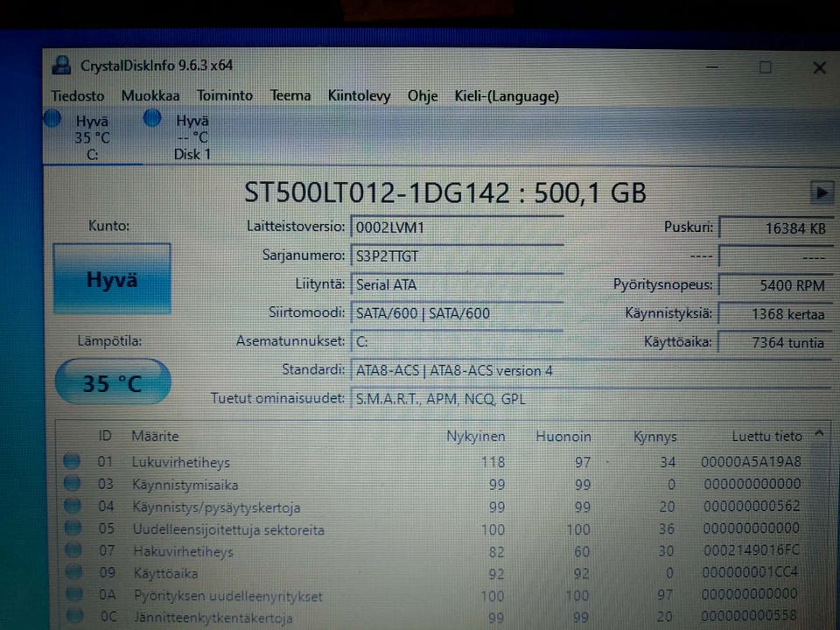Select the Käyttöaika attribute row in SMART list
Screen dimensions: 840x630
coord(433,573)
